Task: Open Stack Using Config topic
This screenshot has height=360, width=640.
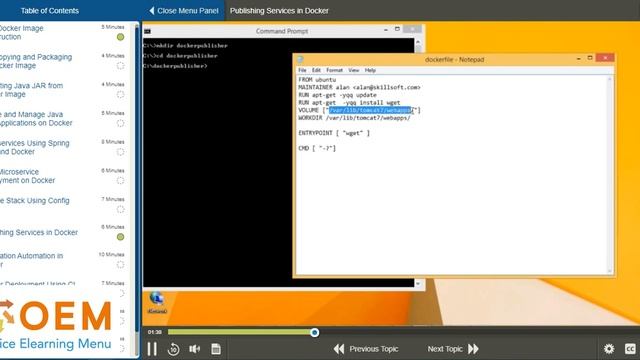Action: click(35, 200)
